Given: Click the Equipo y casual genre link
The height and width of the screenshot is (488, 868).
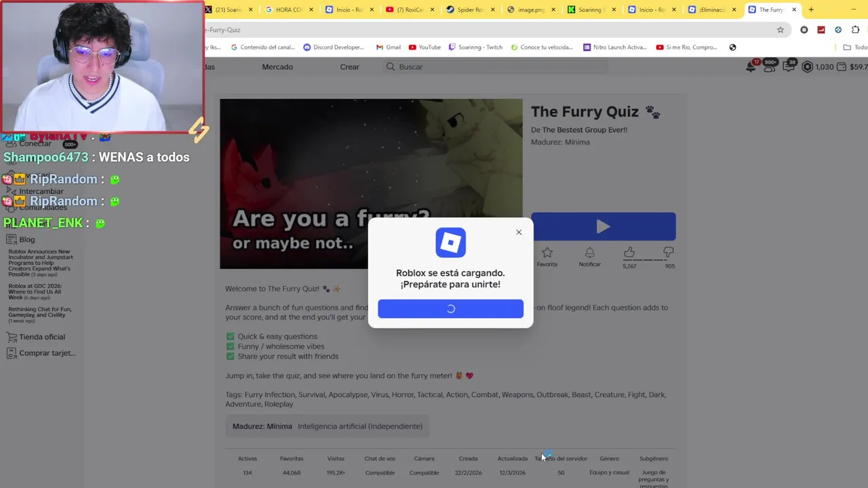Looking at the screenshot, I should coord(609,472).
